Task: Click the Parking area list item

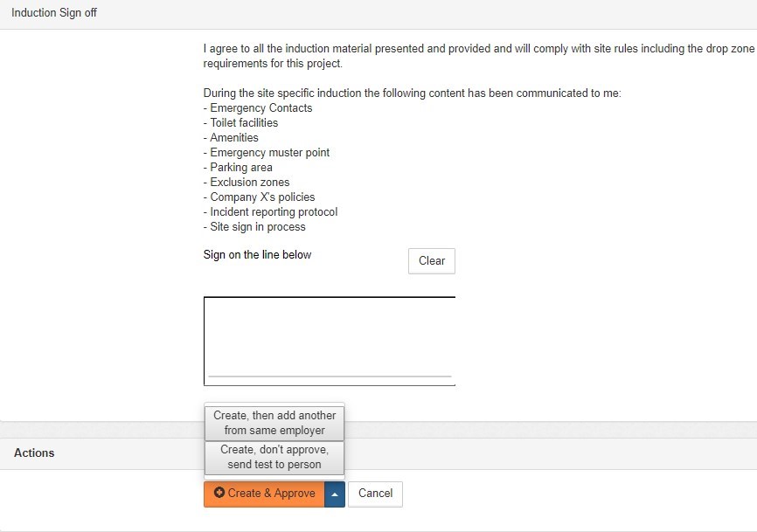Action: (x=241, y=168)
